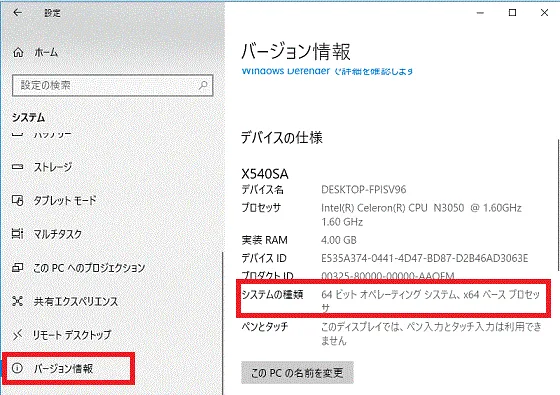Open ストレージ settings page

(x=53, y=167)
